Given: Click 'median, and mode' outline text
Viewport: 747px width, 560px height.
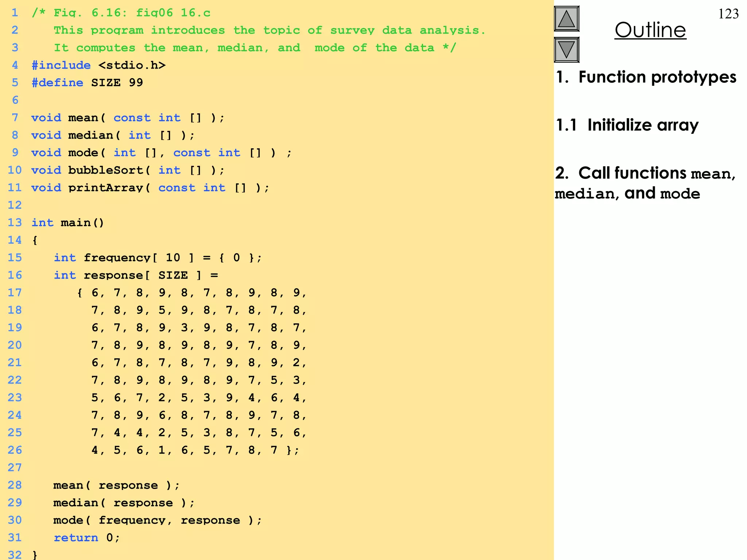Looking at the screenshot, I should (627, 194).
